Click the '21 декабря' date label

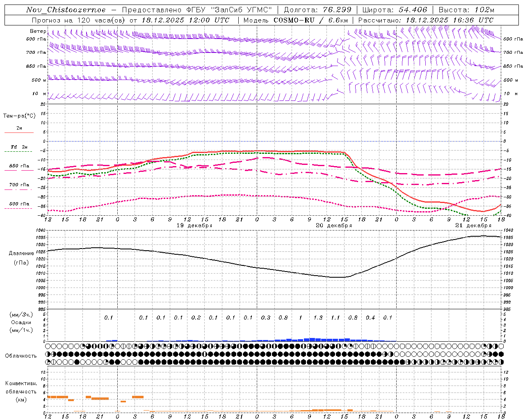tap(473, 226)
